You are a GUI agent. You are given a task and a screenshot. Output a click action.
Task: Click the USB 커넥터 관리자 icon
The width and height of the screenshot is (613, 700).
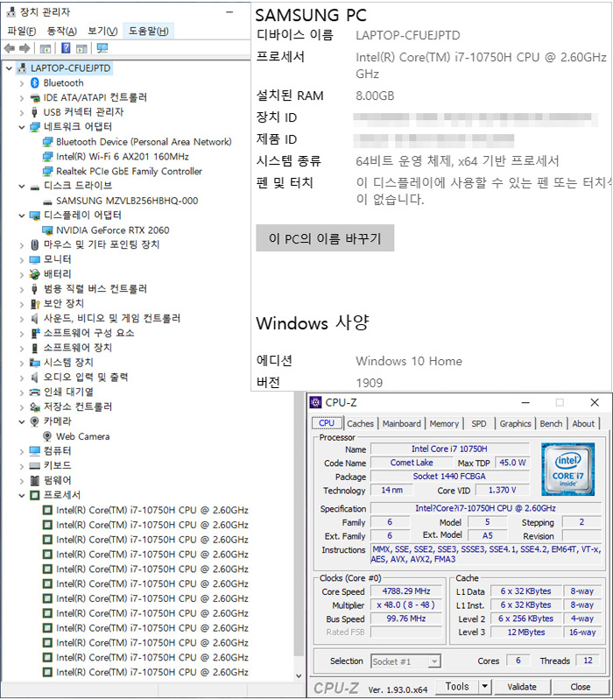point(35,112)
